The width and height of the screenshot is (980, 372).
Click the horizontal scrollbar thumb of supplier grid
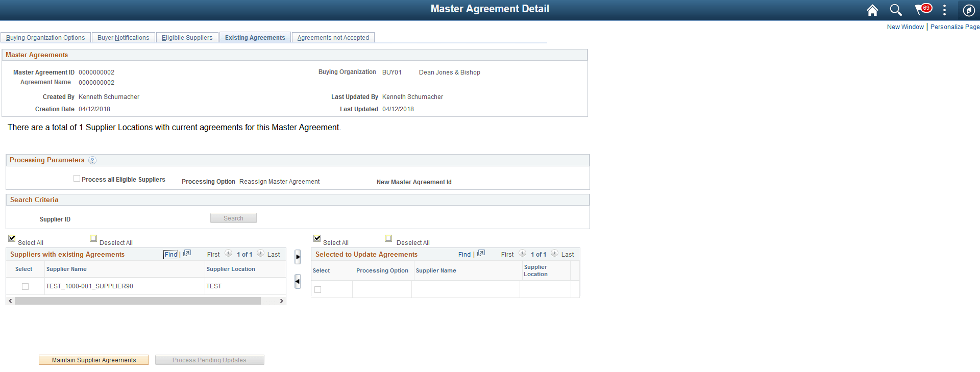138,301
